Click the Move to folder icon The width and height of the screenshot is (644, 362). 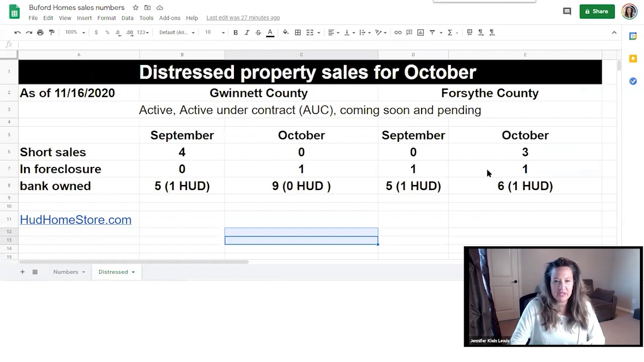pos(147,8)
